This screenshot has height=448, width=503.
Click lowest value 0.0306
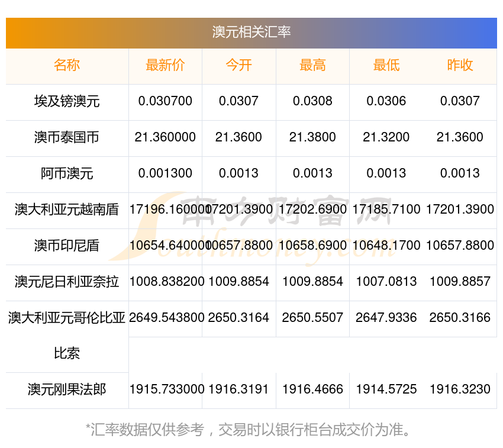tap(386, 101)
